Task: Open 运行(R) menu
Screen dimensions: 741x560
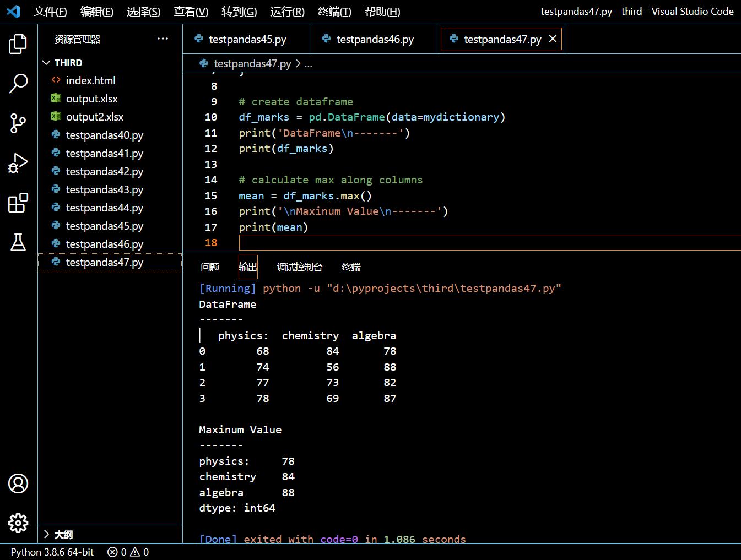Action: [x=287, y=12]
